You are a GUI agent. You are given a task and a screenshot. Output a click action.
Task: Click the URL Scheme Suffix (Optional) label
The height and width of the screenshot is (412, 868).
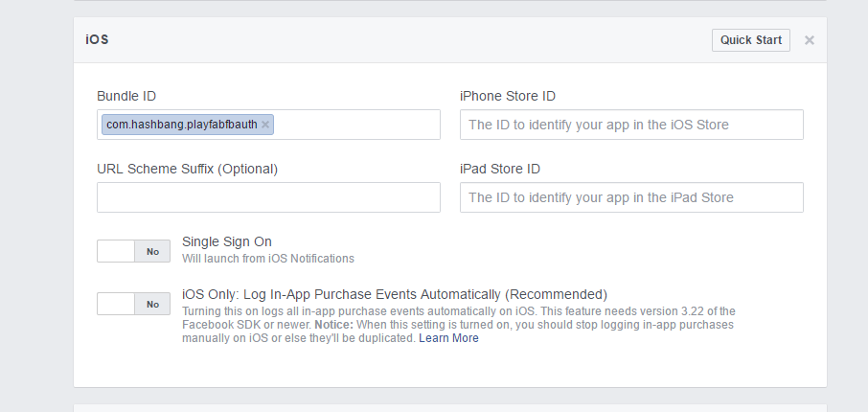point(187,169)
